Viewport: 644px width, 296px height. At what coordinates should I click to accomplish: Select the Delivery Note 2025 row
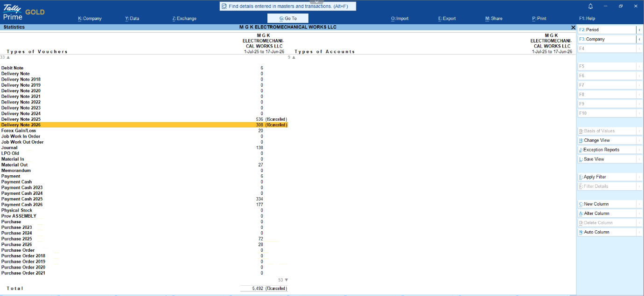click(144, 119)
